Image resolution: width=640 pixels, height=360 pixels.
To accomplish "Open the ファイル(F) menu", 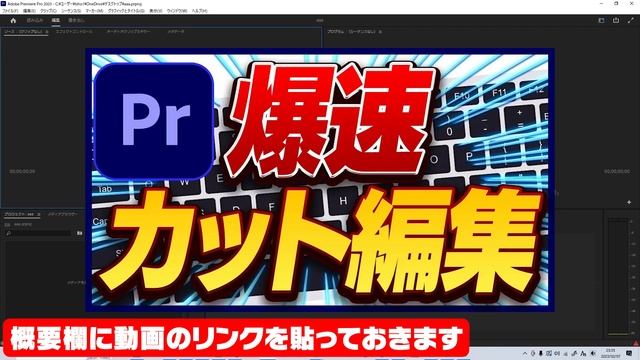I will tap(10, 11).
